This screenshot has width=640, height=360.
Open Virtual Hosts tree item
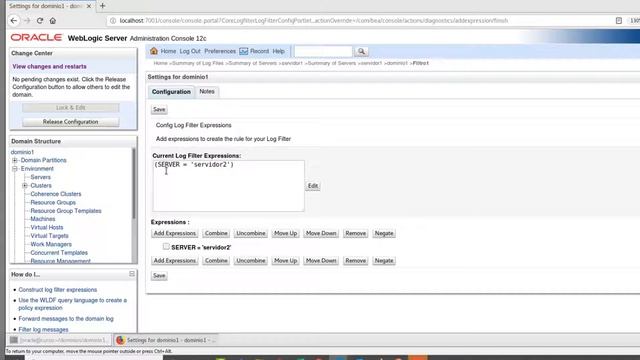click(47, 227)
